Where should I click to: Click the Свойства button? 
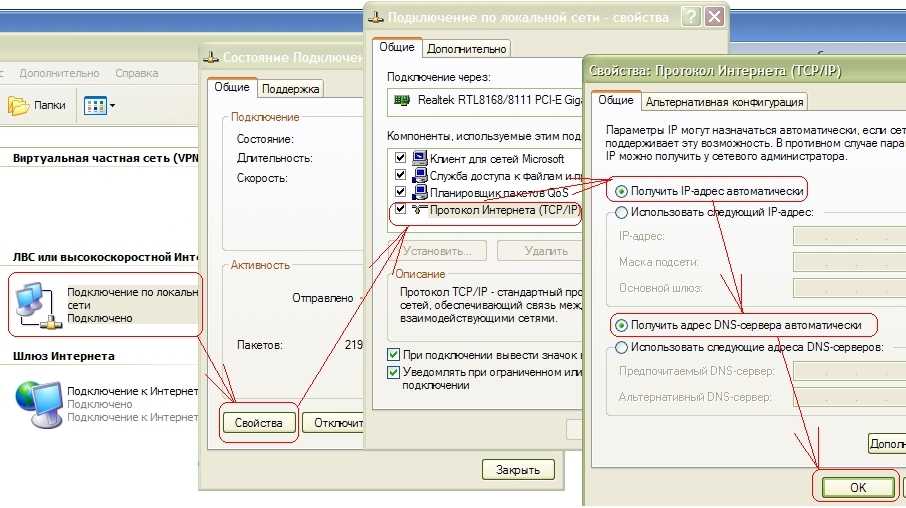pos(259,422)
